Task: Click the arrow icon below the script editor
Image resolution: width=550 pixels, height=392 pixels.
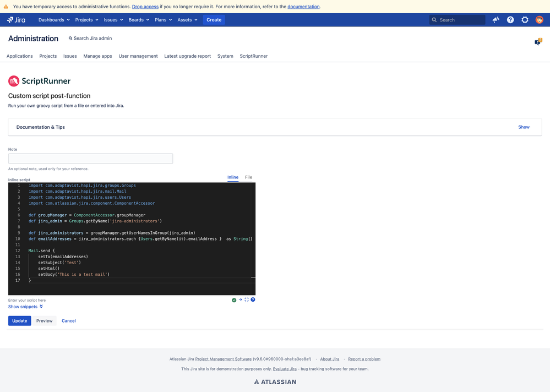Action: 240,300
